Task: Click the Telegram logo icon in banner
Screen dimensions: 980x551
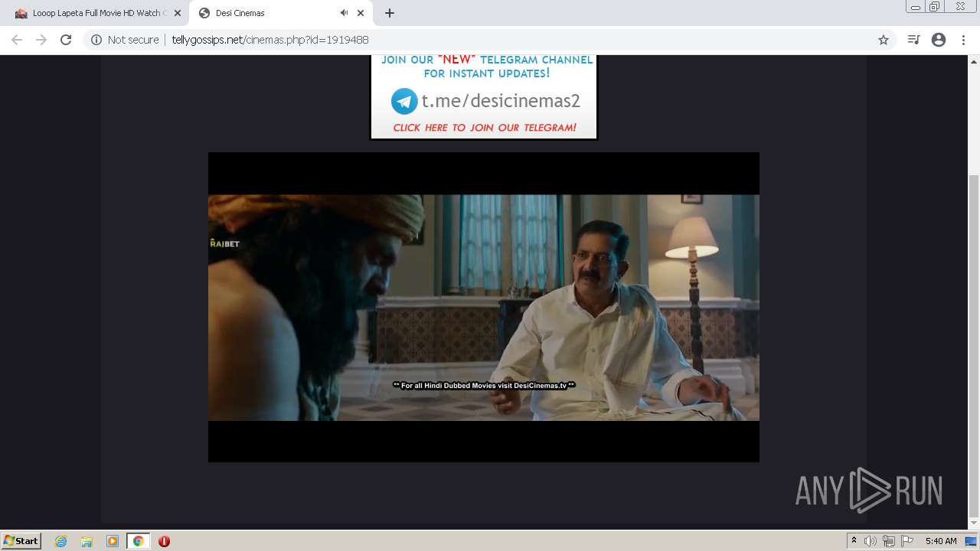Action: pos(404,101)
